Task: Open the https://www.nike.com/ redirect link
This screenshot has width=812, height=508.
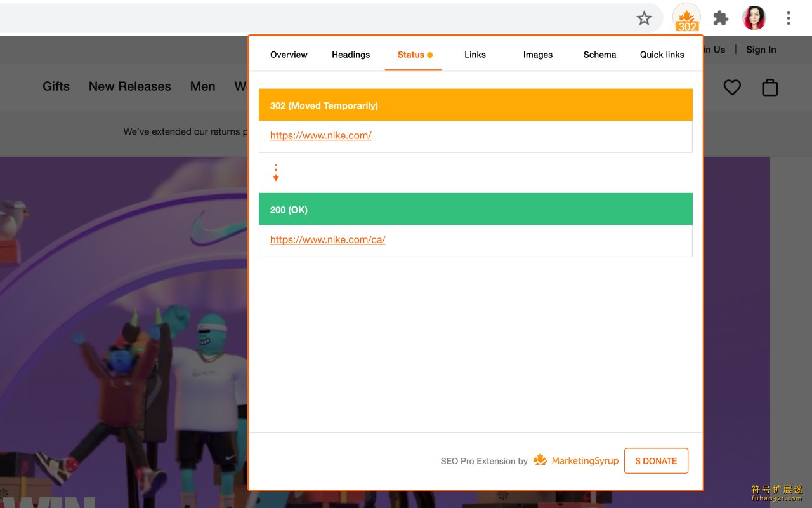Action: [x=321, y=135]
